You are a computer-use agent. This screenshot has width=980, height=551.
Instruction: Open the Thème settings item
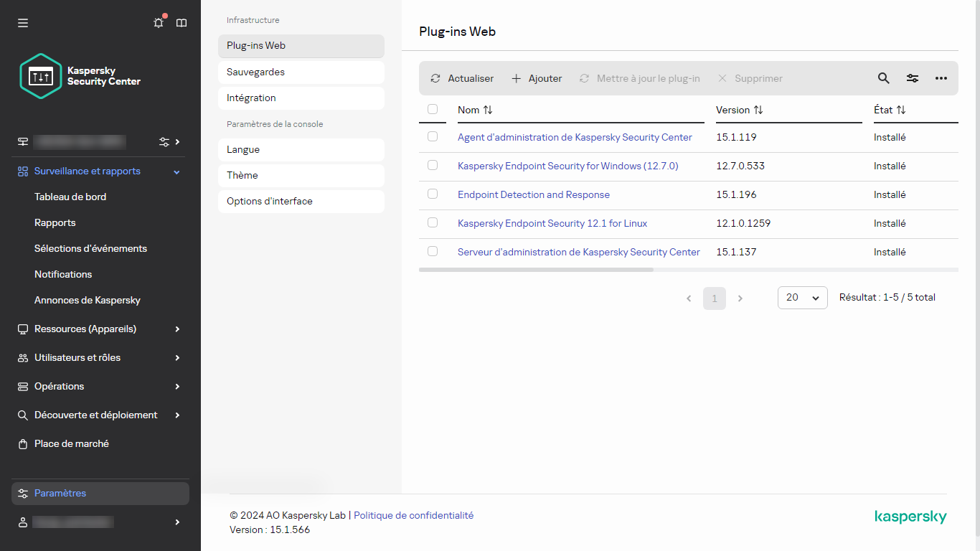pyautogui.click(x=301, y=176)
